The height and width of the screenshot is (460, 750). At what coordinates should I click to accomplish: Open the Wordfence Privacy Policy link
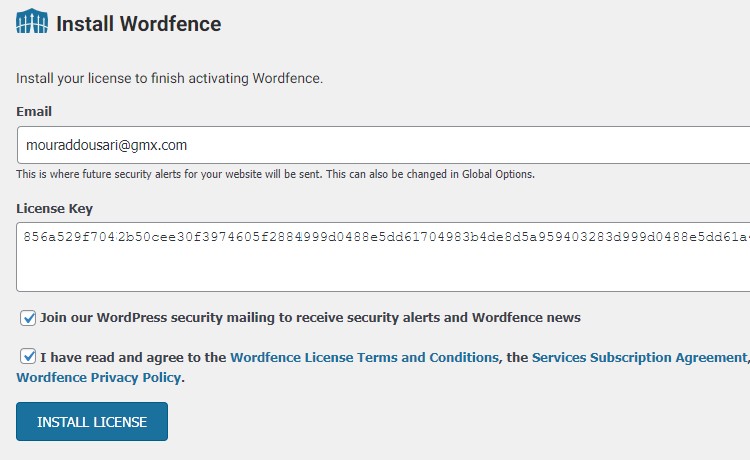(x=99, y=377)
